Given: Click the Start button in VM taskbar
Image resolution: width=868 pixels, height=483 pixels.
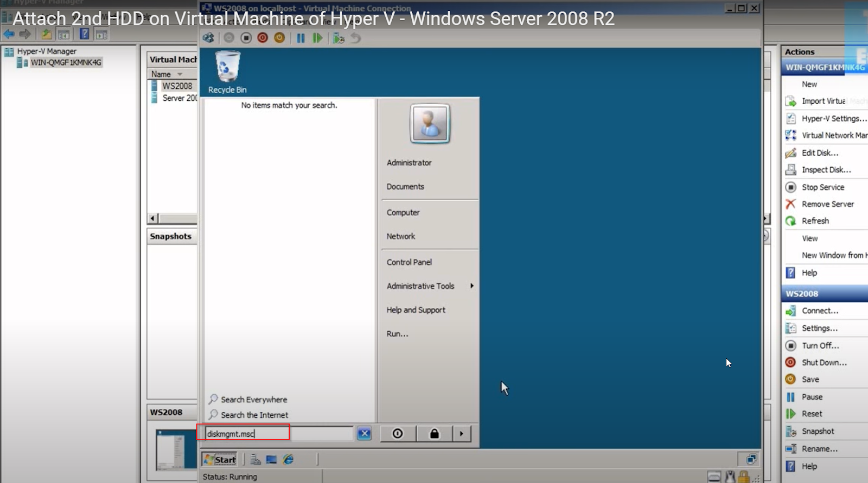Looking at the screenshot, I should pyautogui.click(x=220, y=460).
